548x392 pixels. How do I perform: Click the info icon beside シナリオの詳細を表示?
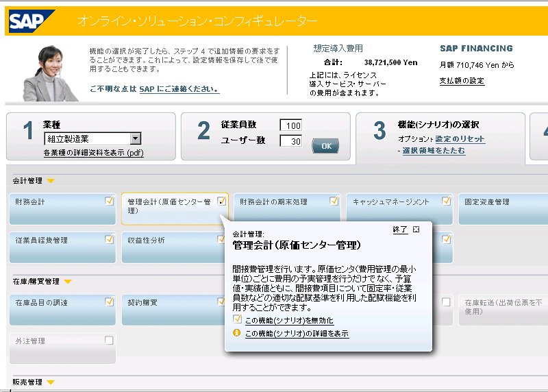(236, 332)
